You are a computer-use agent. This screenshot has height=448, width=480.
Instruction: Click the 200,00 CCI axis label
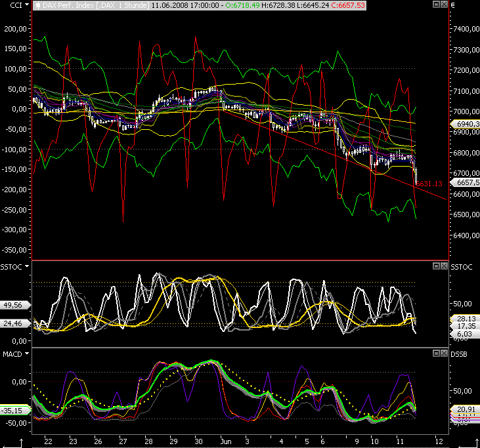[x=15, y=29]
